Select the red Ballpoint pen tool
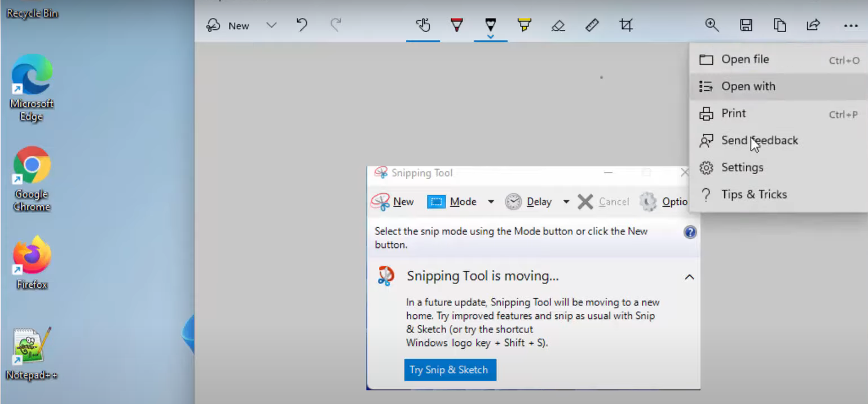Viewport: 868px width, 404px height. [x=457, y=25]
